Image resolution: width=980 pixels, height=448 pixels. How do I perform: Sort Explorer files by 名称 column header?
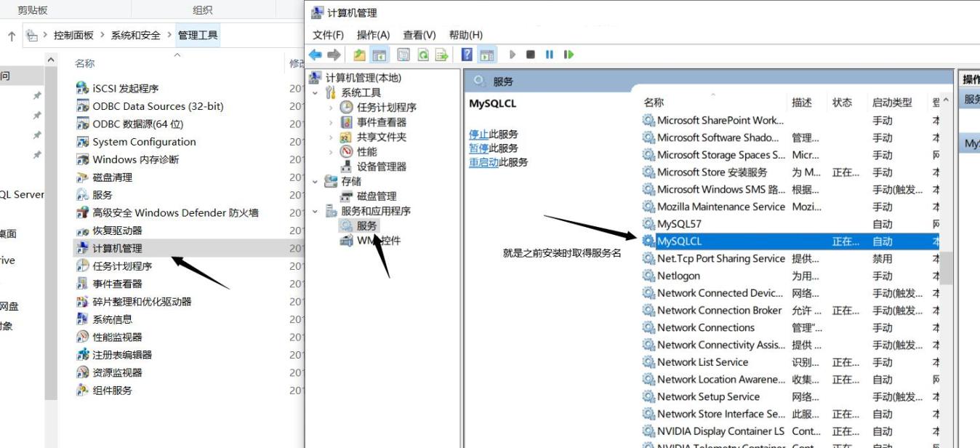point(85,64)
